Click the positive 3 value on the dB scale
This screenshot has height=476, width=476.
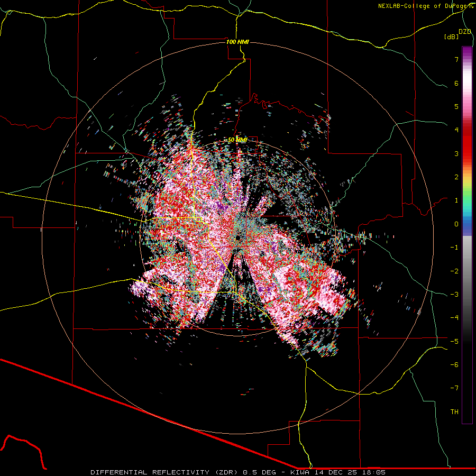point(456,153)
